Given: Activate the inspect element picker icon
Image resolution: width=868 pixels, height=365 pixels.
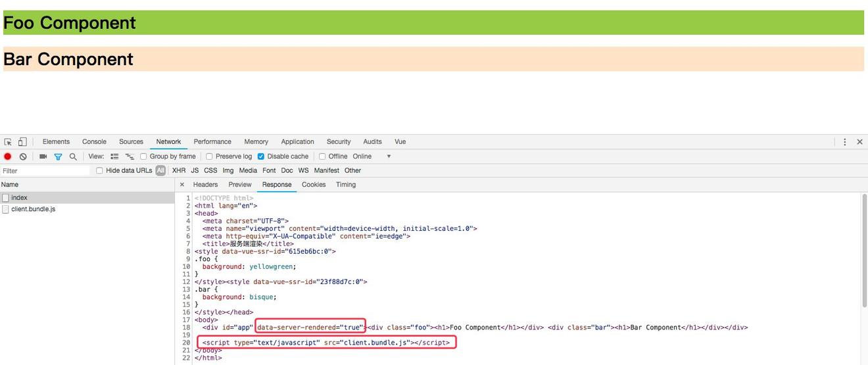Looking at the screenshot, I should 8,142.
